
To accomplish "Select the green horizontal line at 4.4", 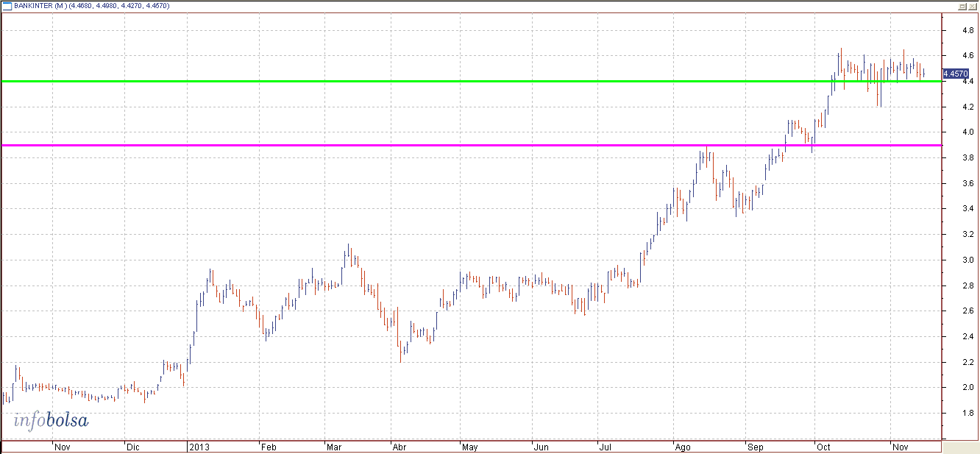I will (x=471, y=81).
